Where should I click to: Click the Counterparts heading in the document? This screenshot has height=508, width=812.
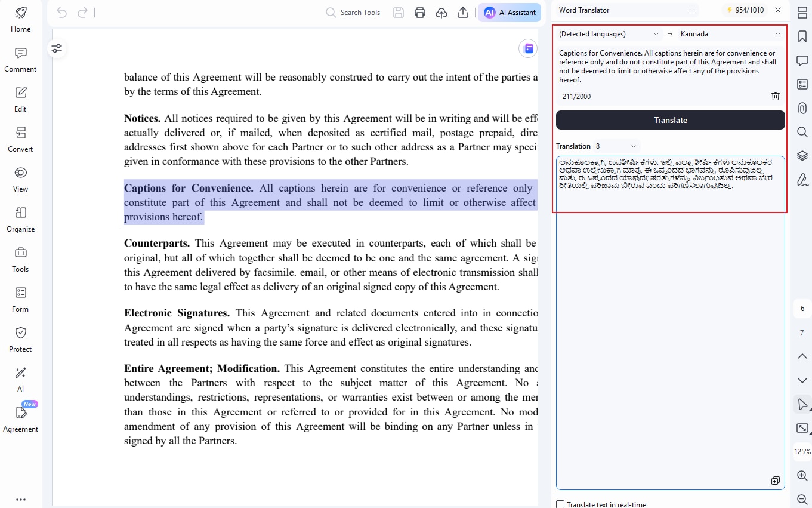pos(157,243)
